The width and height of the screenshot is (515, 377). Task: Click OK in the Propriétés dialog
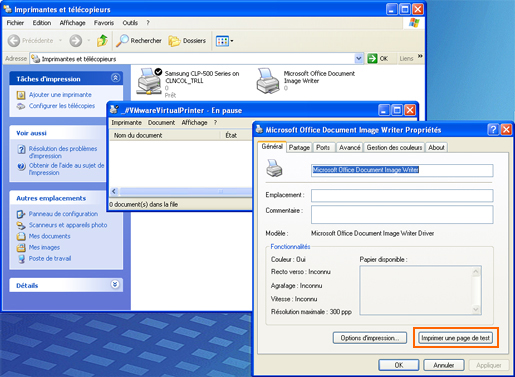(399, 365)
